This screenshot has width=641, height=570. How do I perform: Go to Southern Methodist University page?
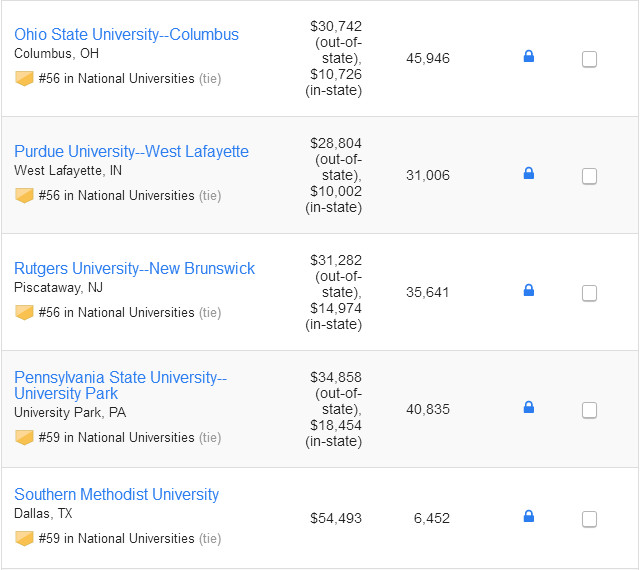tap(116, 495)
